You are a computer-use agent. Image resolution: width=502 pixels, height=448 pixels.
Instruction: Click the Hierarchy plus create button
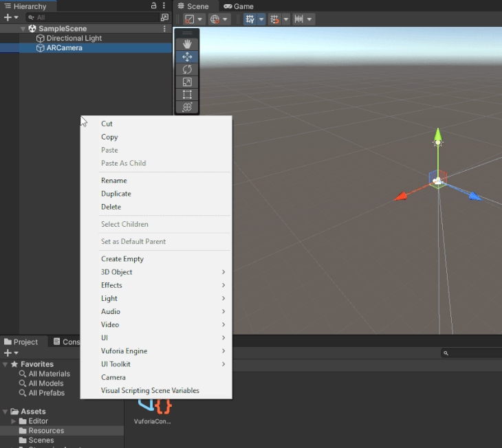[8, 17]
